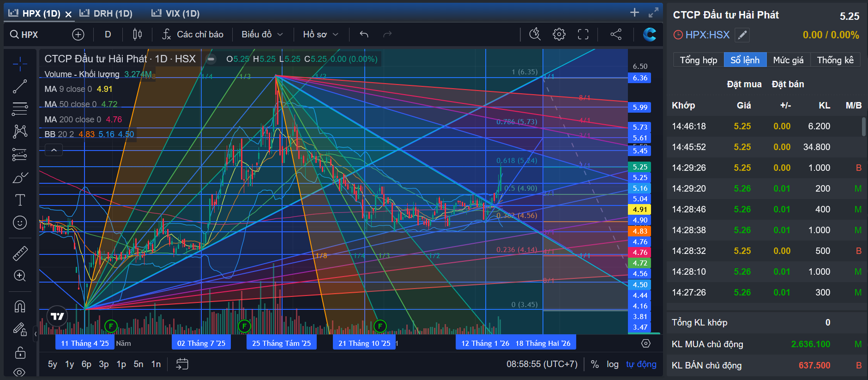This screenshot has width=868, height=380.
Task: Set the chart range to 6p
Action: pyautogui.click(x=86, y=364)
